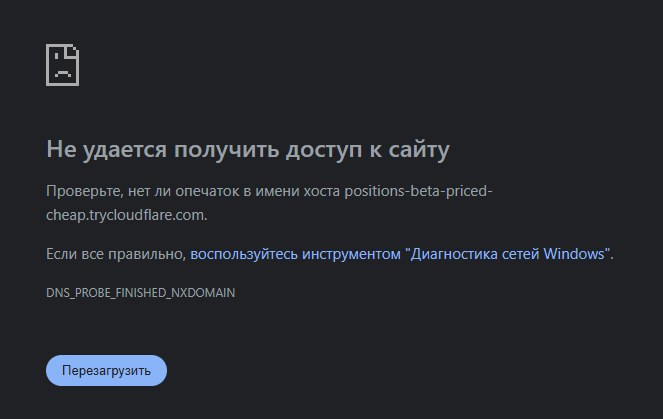Click the phrase в имени хоста
The image size is (663, 419).
[290, 191]
